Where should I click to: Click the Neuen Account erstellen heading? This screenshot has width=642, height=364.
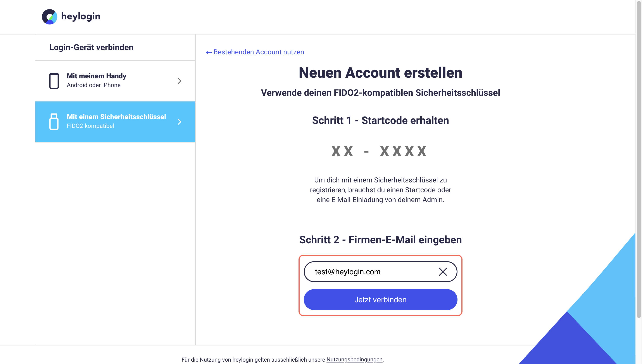(x=380, y=73)
